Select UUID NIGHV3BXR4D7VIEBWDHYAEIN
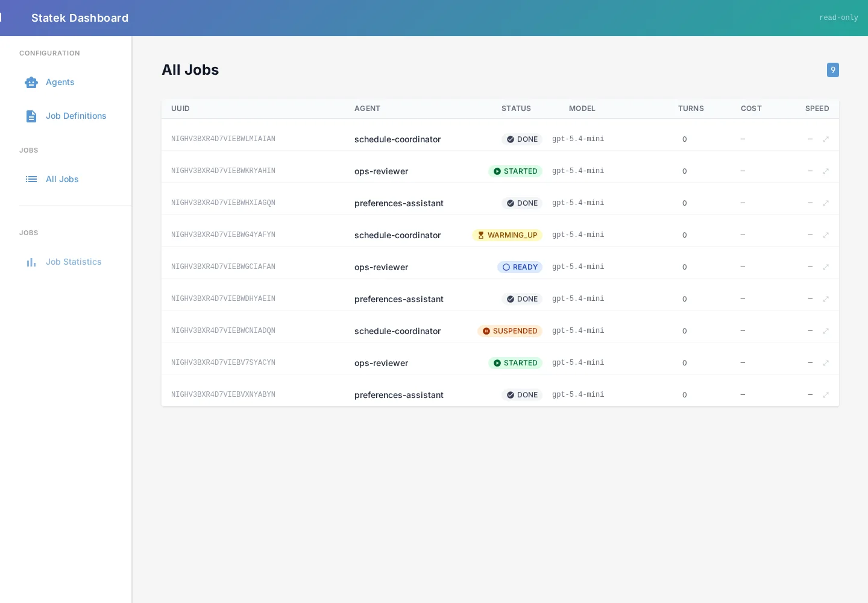Viewport: 868px width, 603px height. point(223,298)
